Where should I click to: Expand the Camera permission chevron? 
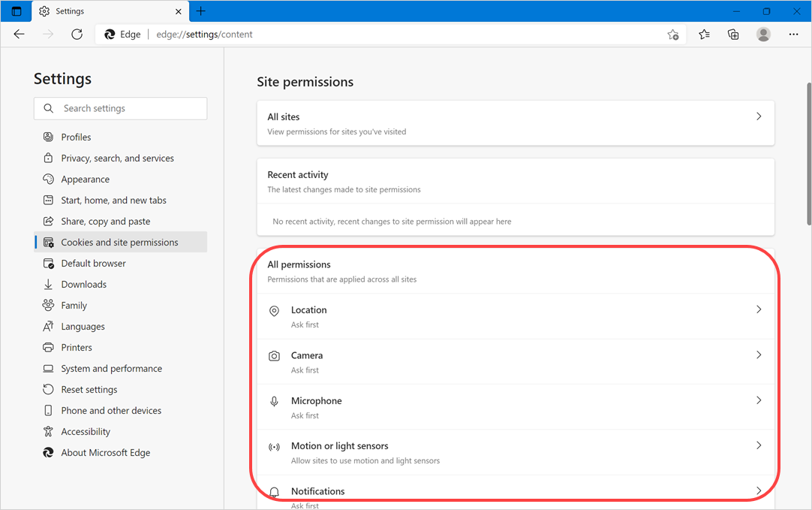click(x=758, y=355)
